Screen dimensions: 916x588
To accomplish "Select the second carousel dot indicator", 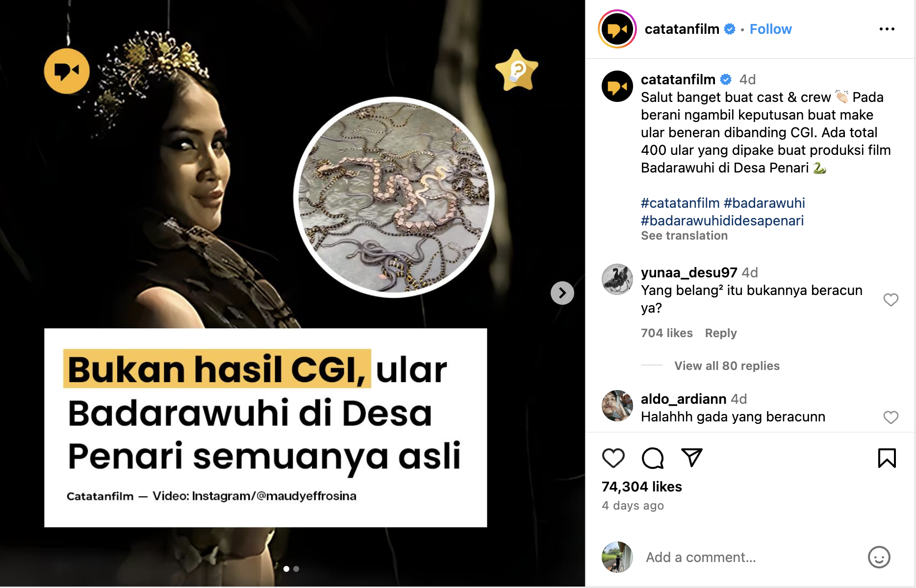I will pos(296,569).
